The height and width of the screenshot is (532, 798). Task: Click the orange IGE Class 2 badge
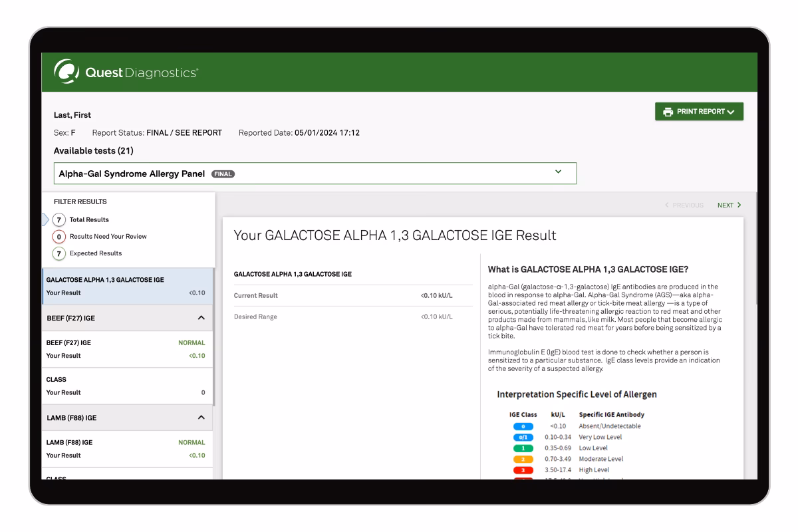[x=523, y=460]
